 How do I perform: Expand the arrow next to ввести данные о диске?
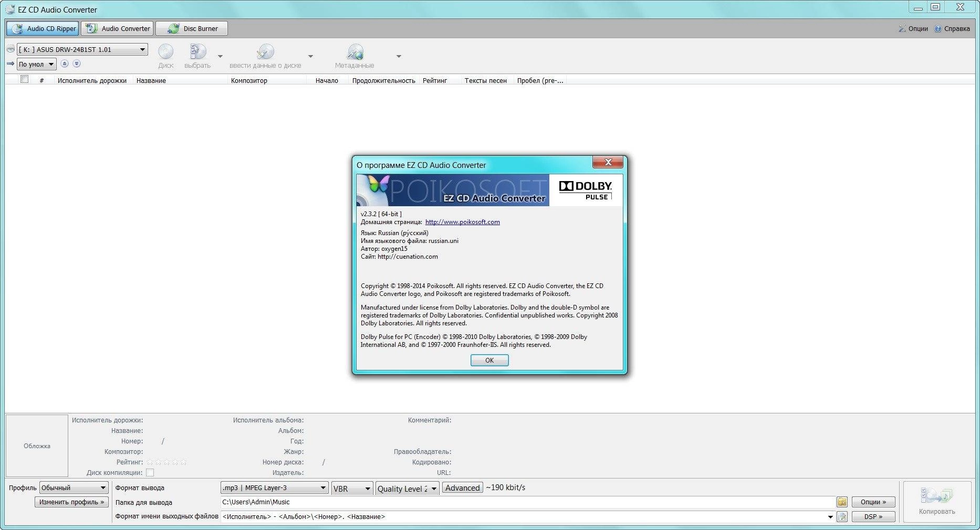click(310, 56)
